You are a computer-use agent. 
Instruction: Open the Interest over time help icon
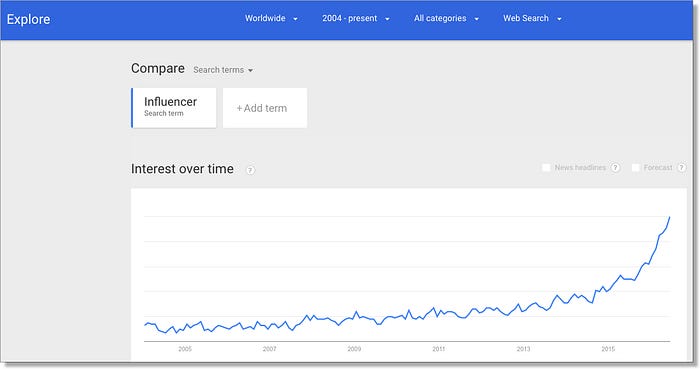click(250, 170)
